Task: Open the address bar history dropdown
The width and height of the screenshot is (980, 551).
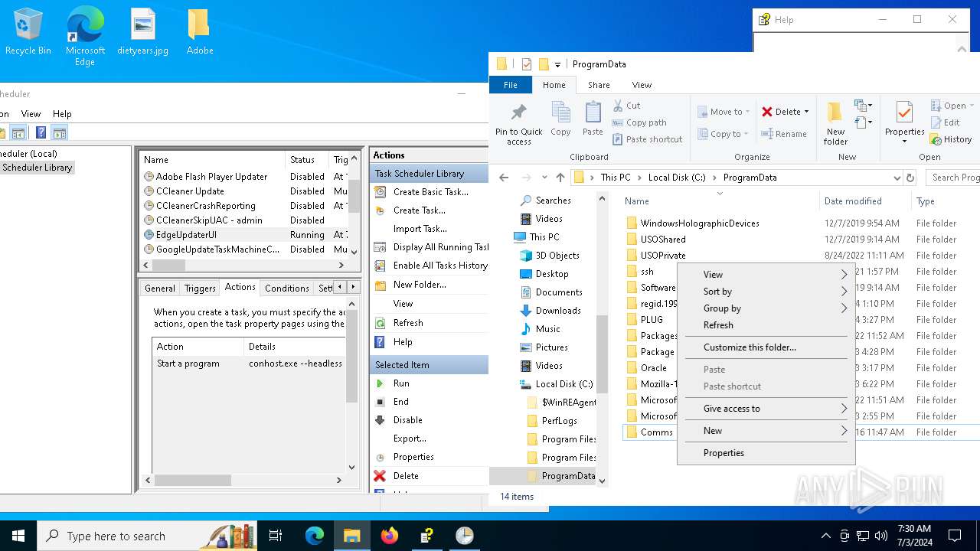Action: [x=897, y=178]
